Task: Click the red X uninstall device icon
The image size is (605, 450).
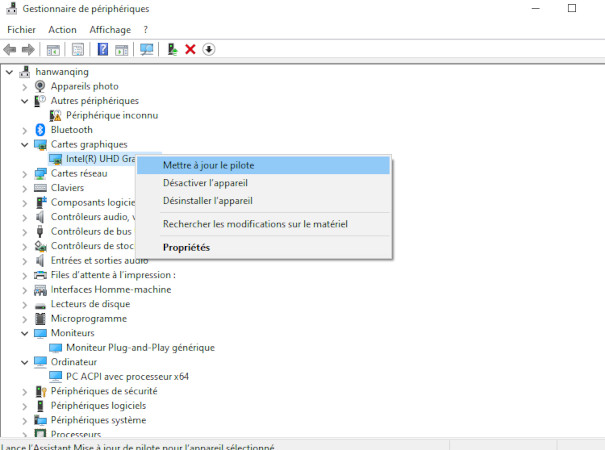Action: [190, 49]
